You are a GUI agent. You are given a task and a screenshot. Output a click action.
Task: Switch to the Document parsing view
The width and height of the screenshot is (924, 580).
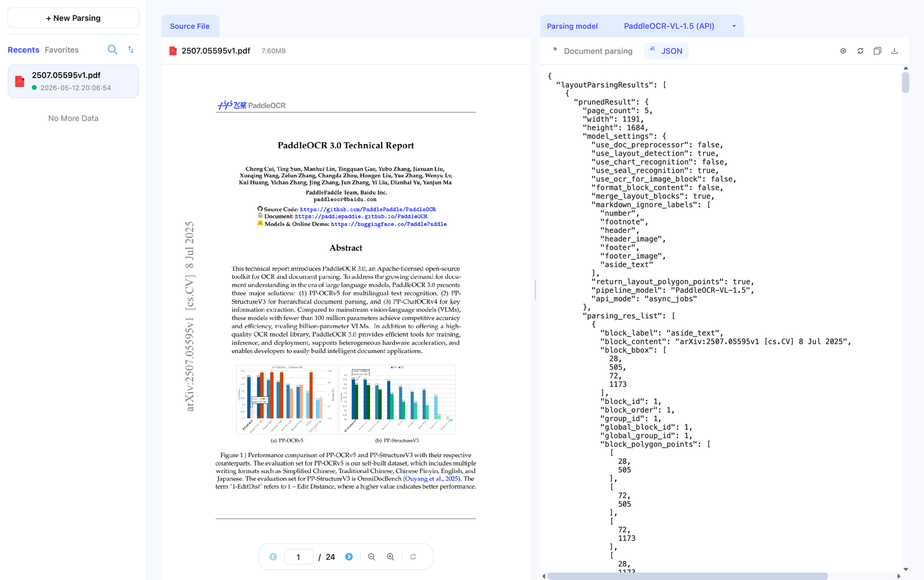tap(593, 51)
